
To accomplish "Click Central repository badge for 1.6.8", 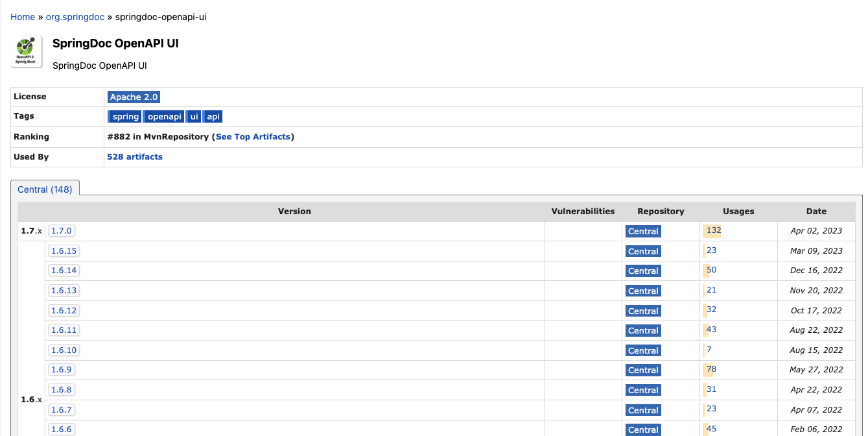I will 643,390.
